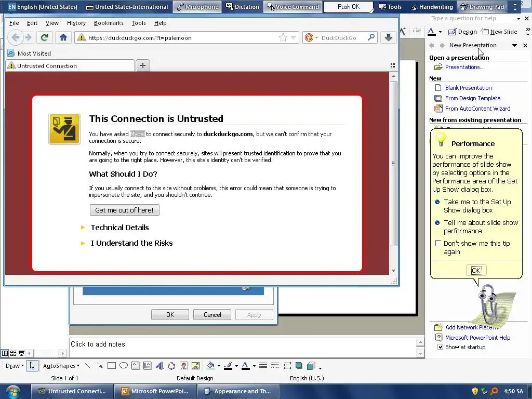Go to the browser Home page icon

[x=63, y=37]
